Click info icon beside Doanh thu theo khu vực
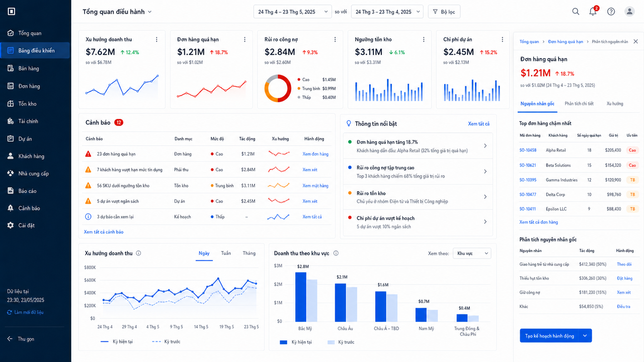 (x=336, y=253)
